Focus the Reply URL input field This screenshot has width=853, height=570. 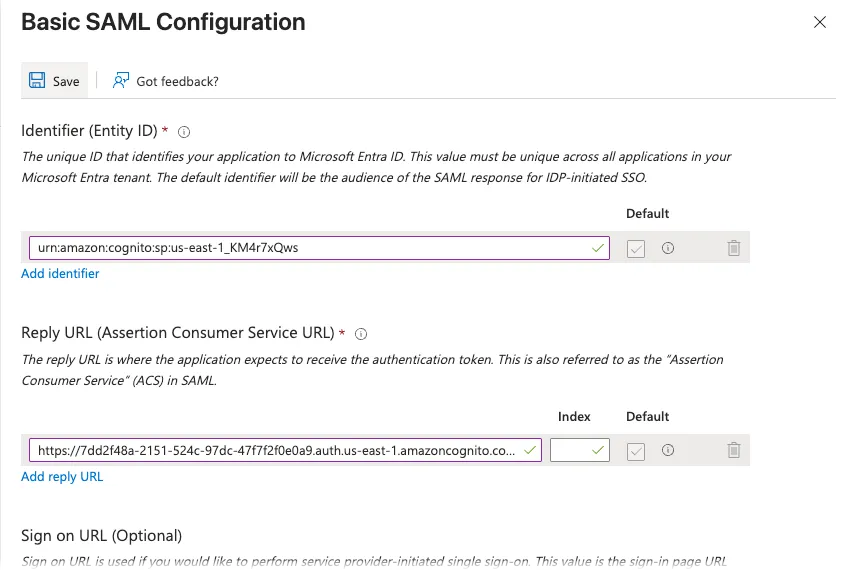pyautogui.click(x=285, y=450)
